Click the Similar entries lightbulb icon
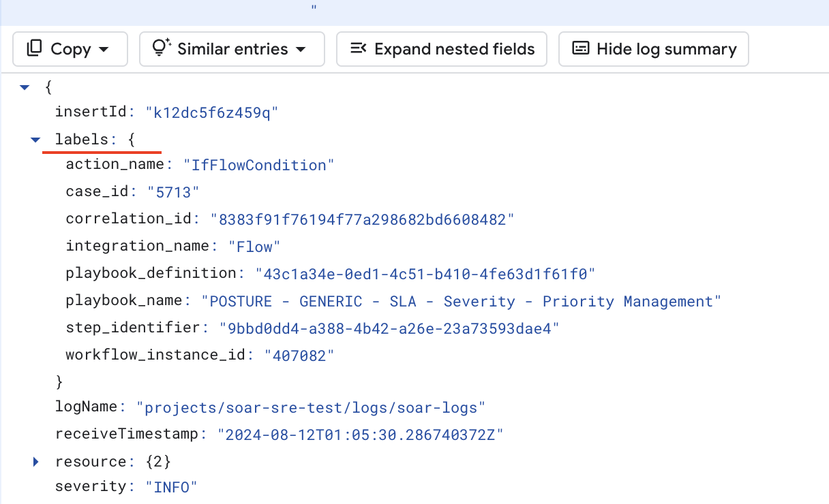Viewport: 829px width, 504px height. click(159, 48)
